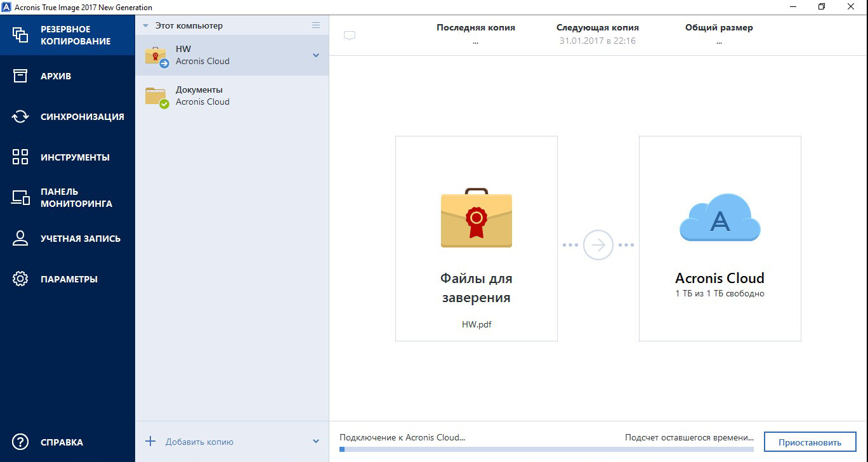Click "Подсчет оставшегося времени..." status text
This screenshot has height=462, width=868.
(x=690, y=437)
